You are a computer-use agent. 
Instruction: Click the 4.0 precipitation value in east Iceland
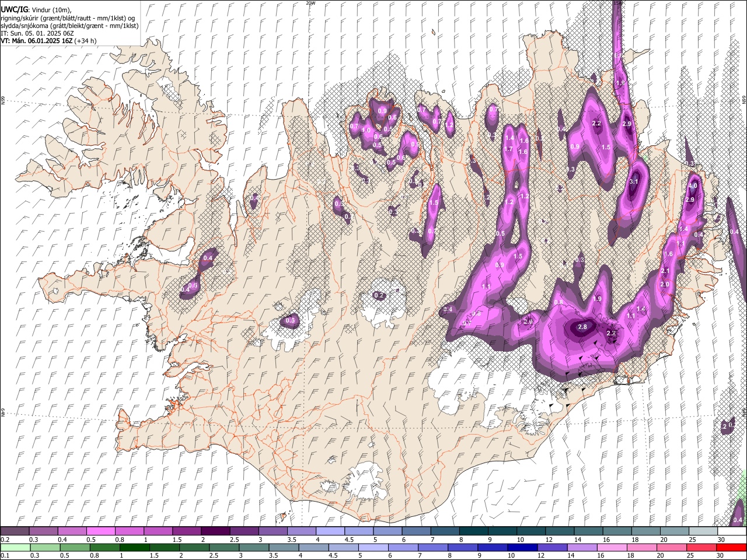click(x=693, y=185)
